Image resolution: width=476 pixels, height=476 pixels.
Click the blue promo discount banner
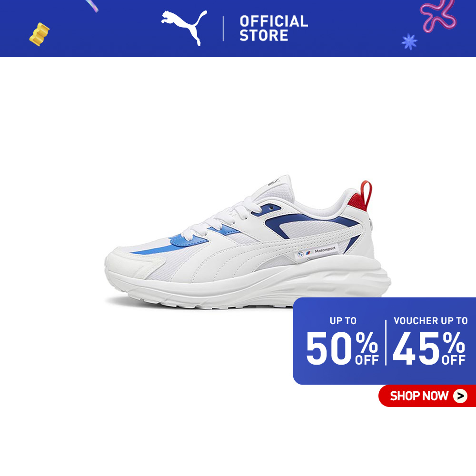[x=384, y=341]
